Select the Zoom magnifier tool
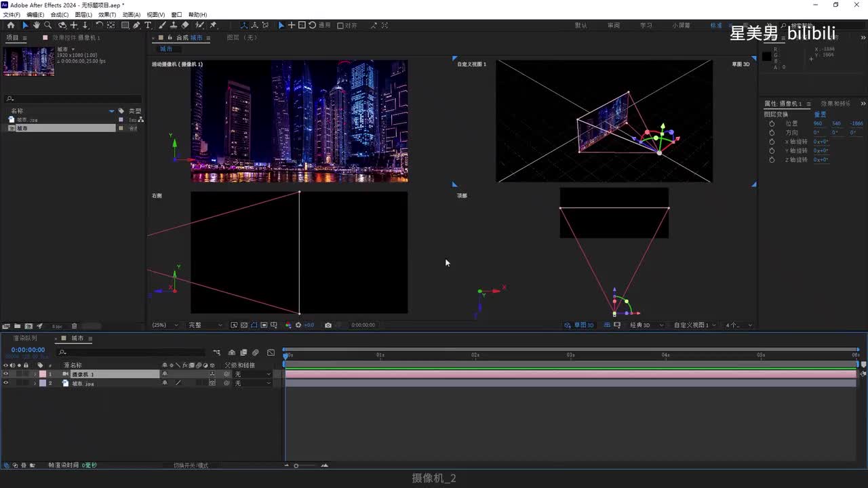Viewport: 868px width, 488px height. 47,25
